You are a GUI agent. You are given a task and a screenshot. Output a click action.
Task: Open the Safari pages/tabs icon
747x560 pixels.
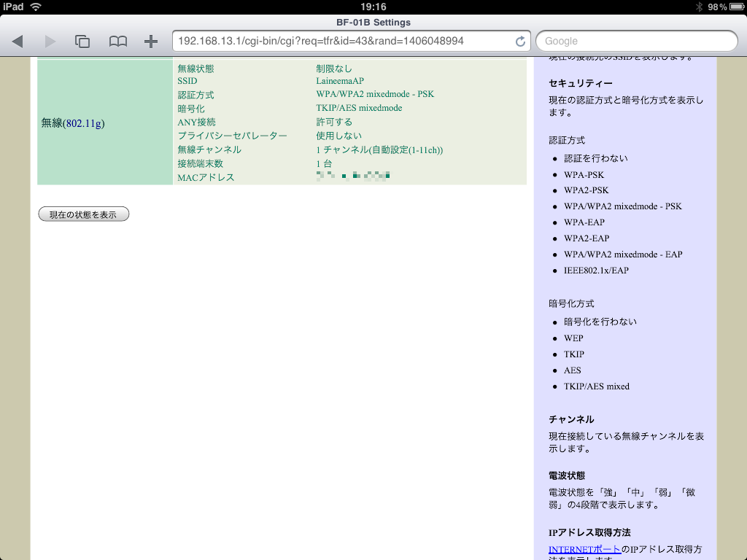(x=82, y=42)
